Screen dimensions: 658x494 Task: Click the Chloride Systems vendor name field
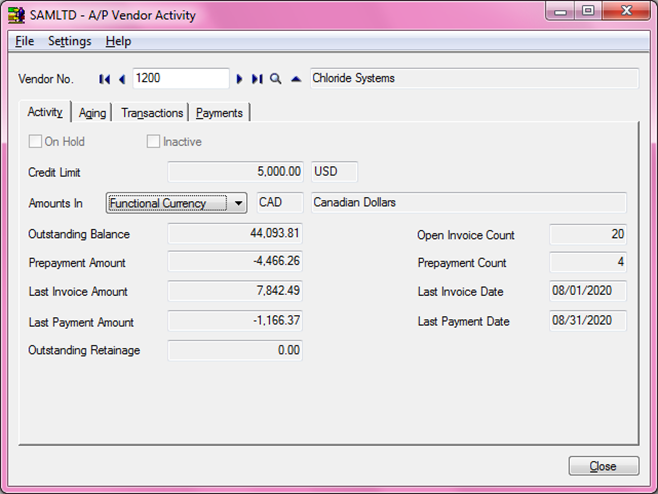coord(474,78)
